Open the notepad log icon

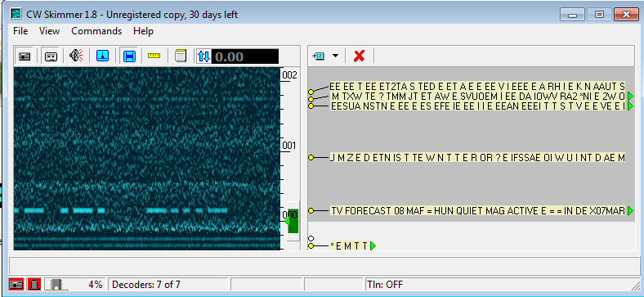pos(181,56)
